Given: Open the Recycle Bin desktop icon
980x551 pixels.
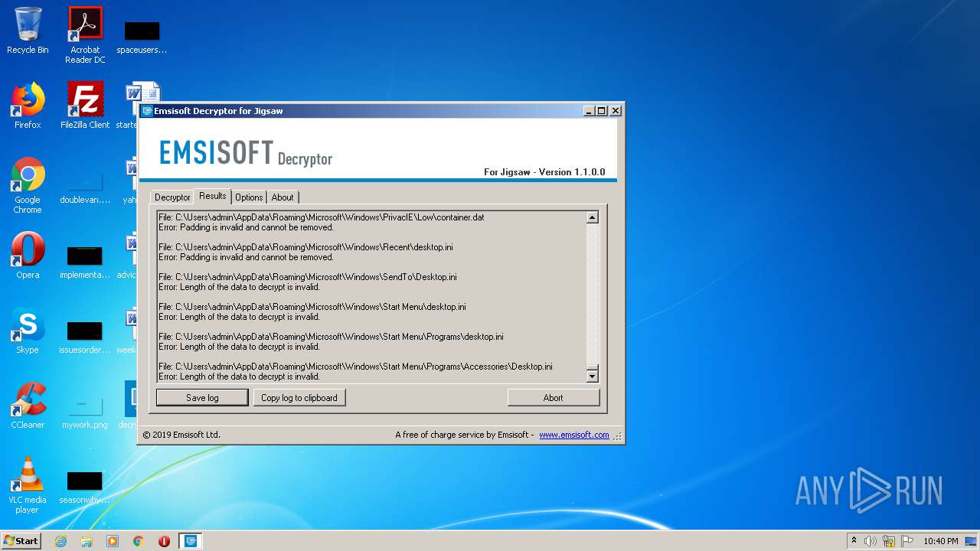Looking at the screenshot, I should point(28,31).
